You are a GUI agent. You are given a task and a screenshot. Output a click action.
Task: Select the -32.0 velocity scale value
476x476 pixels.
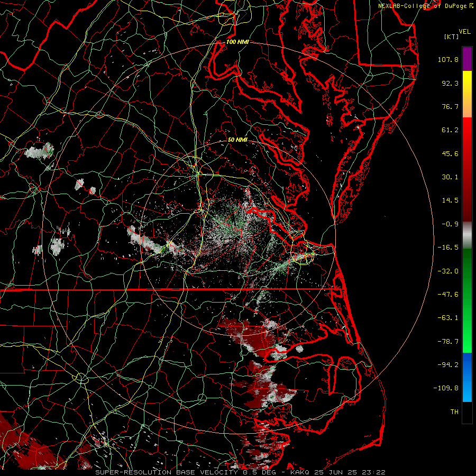(x=448, y=271)
